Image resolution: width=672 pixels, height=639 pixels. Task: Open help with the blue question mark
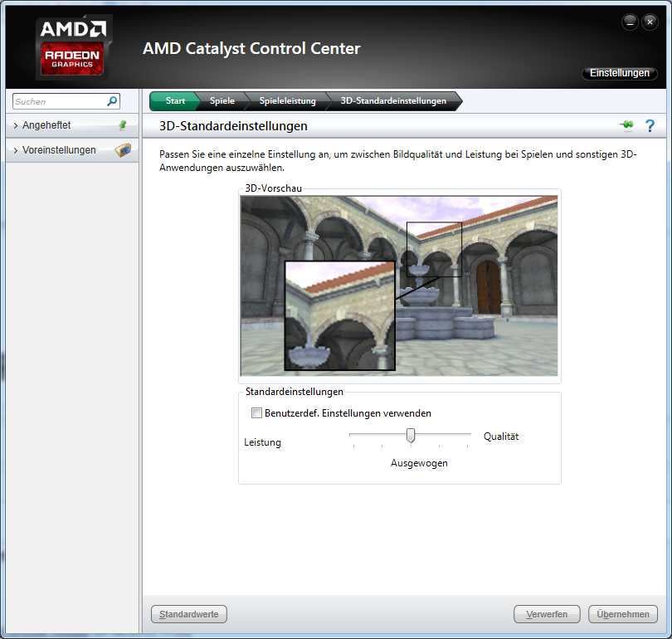click(650, 126)
